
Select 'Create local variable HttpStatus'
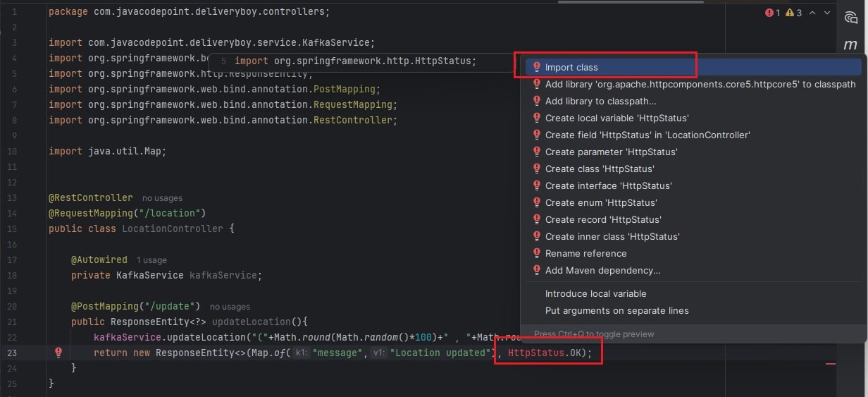[x=616, y=118]
